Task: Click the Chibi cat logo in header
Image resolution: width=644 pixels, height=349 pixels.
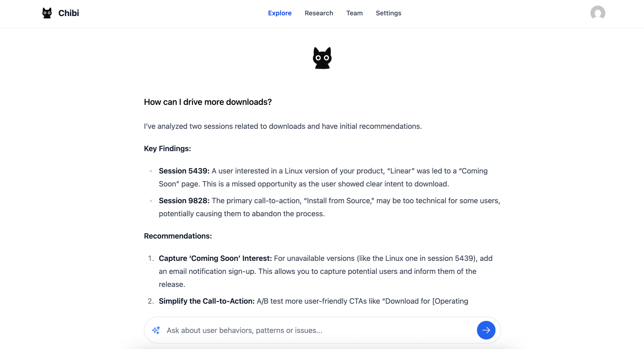Action: [x=47, y=13]
